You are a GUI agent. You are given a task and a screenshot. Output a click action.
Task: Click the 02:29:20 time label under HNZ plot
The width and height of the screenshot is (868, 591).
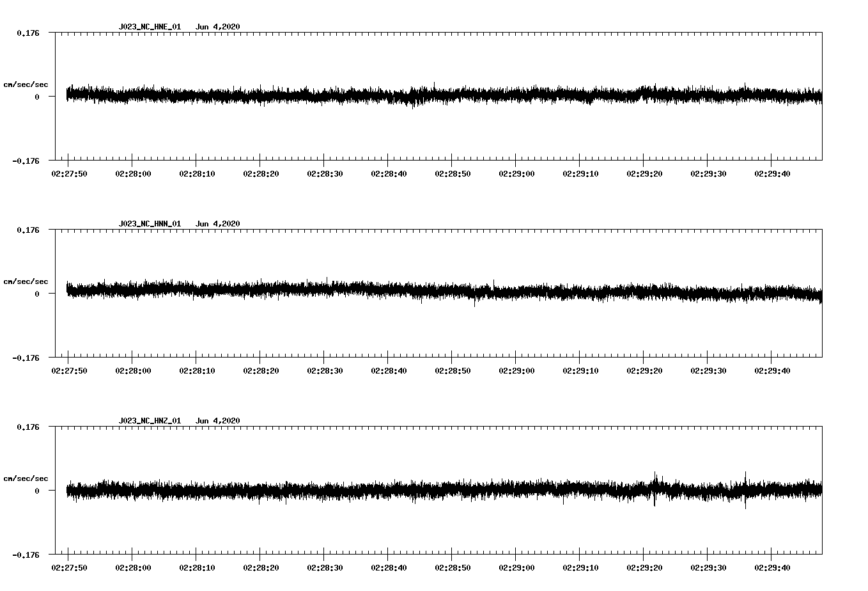pyautogui.click(x=644, y=568)
